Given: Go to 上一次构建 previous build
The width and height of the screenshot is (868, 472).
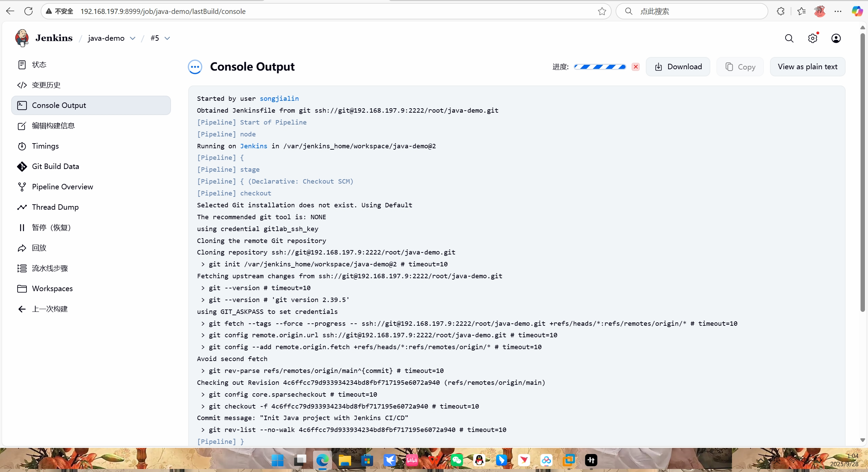Looking at the screenshot, I should click(91, 309).
